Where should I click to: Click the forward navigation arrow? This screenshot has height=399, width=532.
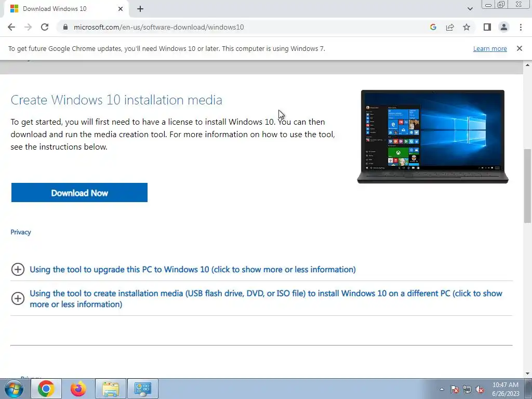click(x=28, y=27)
